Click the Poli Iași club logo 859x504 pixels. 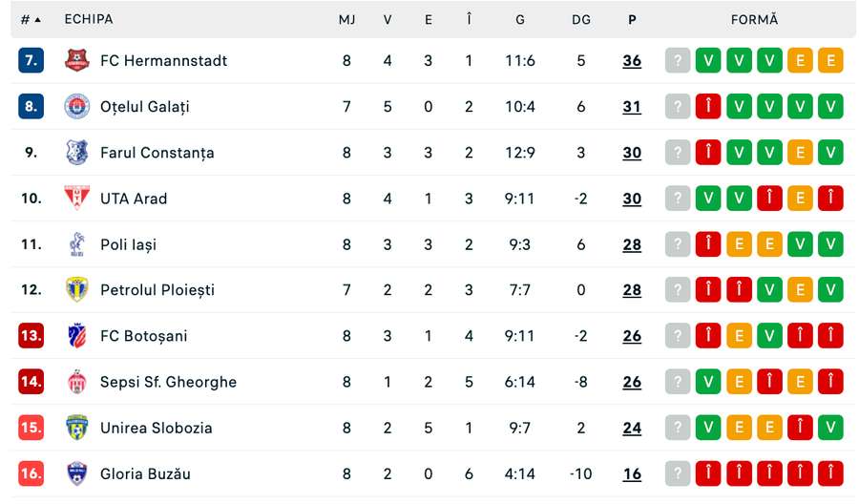(x=76, y=244)
